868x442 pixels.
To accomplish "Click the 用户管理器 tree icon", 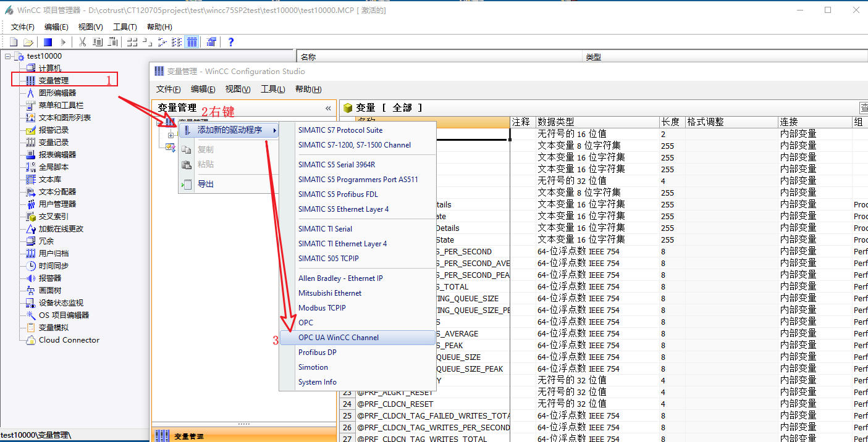I will [31, 204].
